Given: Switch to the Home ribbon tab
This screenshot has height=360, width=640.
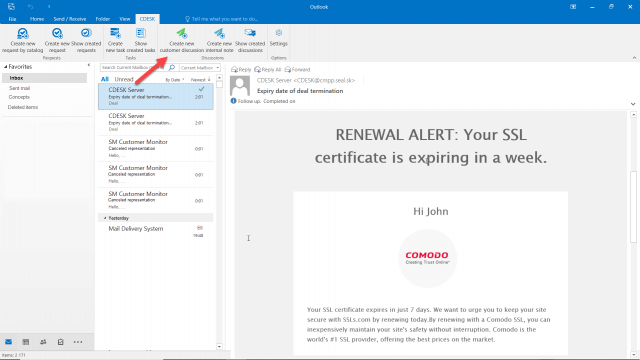Looking at the screenshot, I should [37, 19].
